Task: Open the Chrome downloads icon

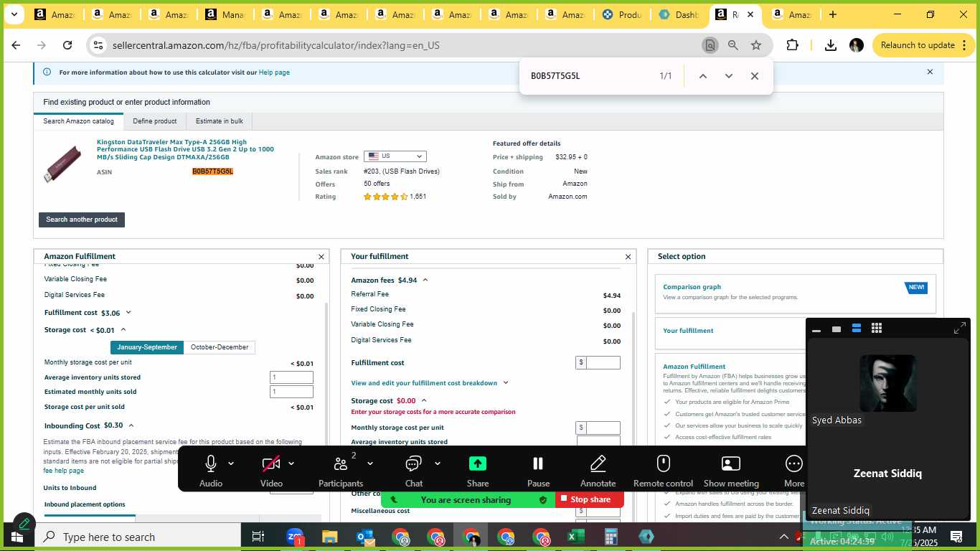Action: [x=831, y=45]
